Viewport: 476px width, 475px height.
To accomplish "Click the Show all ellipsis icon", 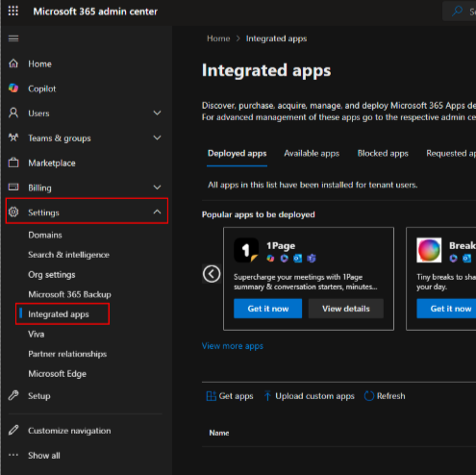I will coord(13,455).
